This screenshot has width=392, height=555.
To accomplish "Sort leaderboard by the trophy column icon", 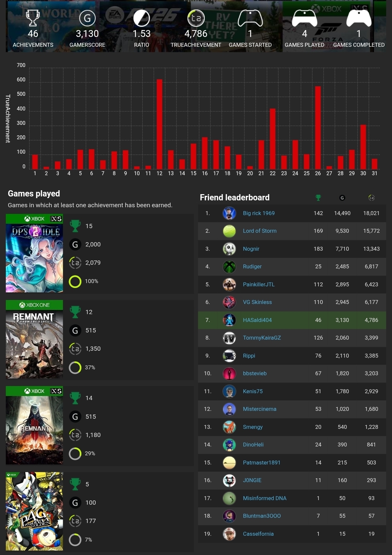I will coord(318,197).
